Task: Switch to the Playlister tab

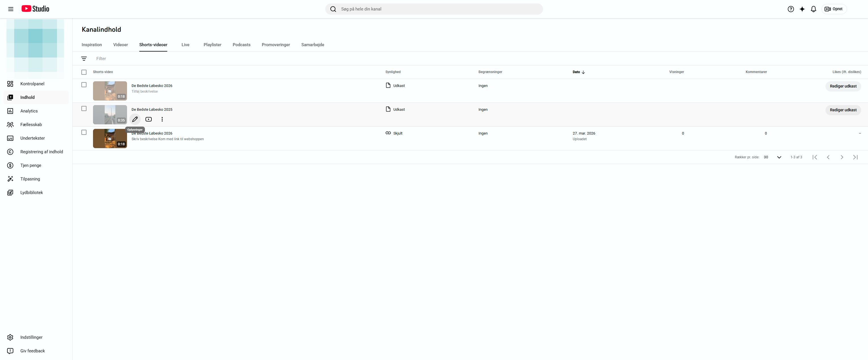Action: pyautogui.click(x=212, y=45)
